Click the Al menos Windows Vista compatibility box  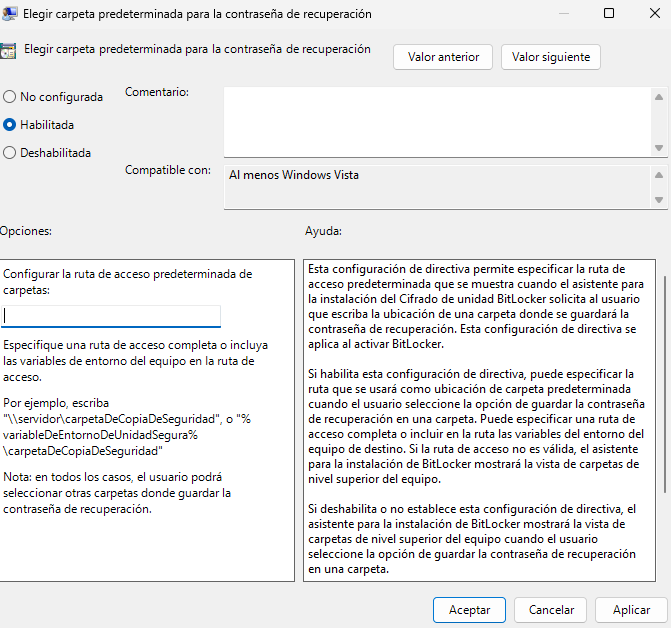[x=435, y=186]
